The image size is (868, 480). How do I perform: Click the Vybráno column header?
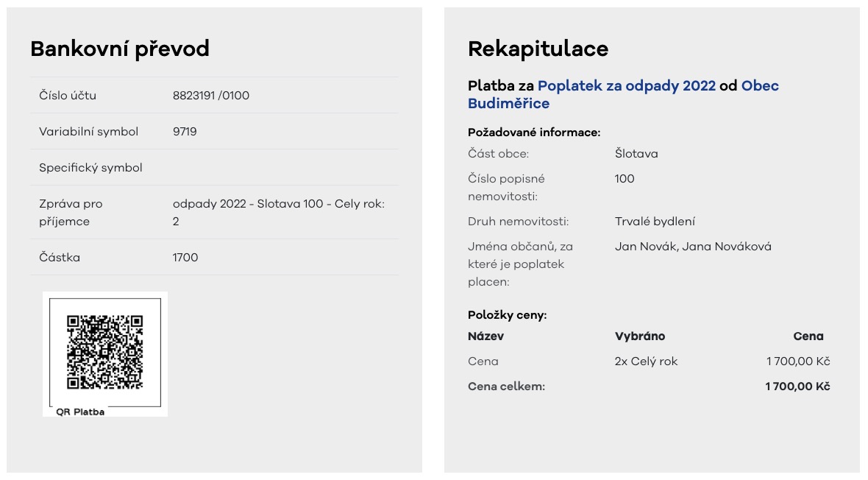click(640, 336)
